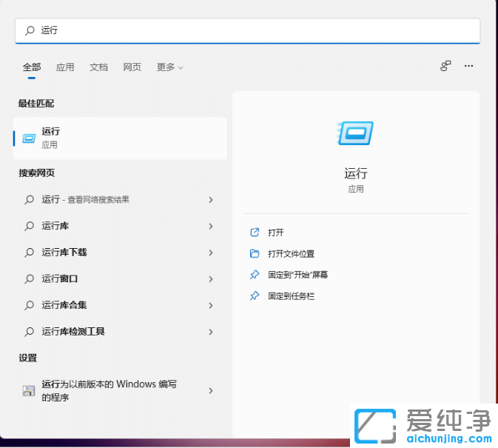This screenshot has width=498, height=448.
Task: Click the 运行 app icon in best match
Action: tap(29, 138)
